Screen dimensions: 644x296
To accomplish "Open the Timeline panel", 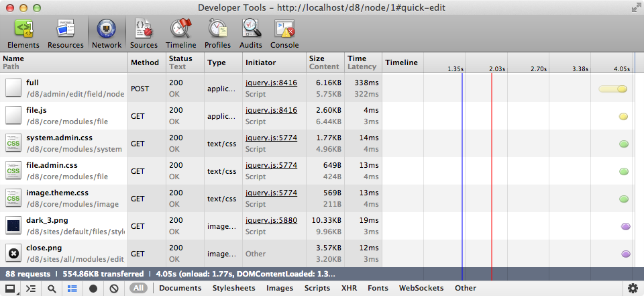I will coord(181,34).
